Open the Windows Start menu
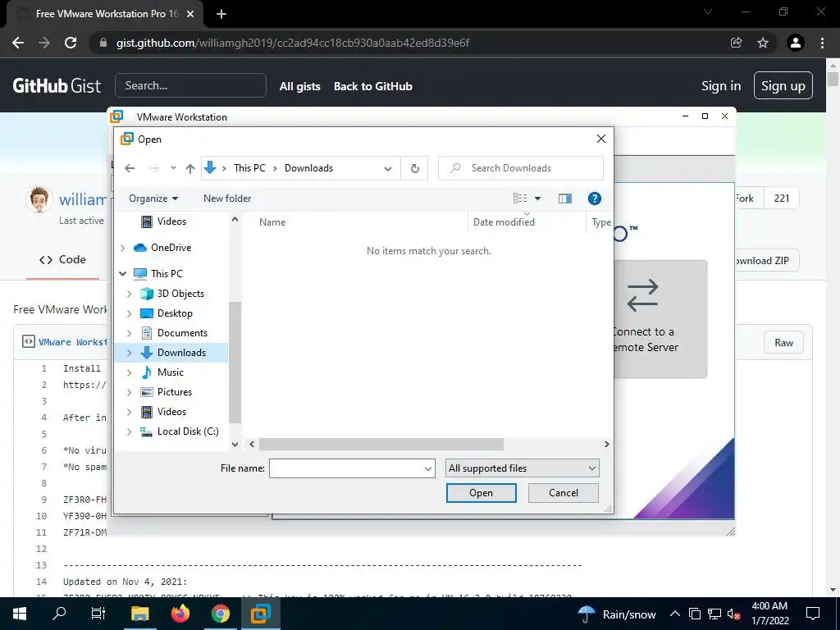The width and height of the screenshot is (840, 630). tap(20, 614)
